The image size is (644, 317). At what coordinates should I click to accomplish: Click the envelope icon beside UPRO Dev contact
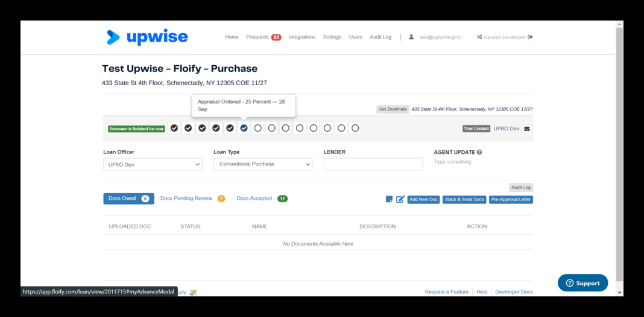(x=527, y=129)
